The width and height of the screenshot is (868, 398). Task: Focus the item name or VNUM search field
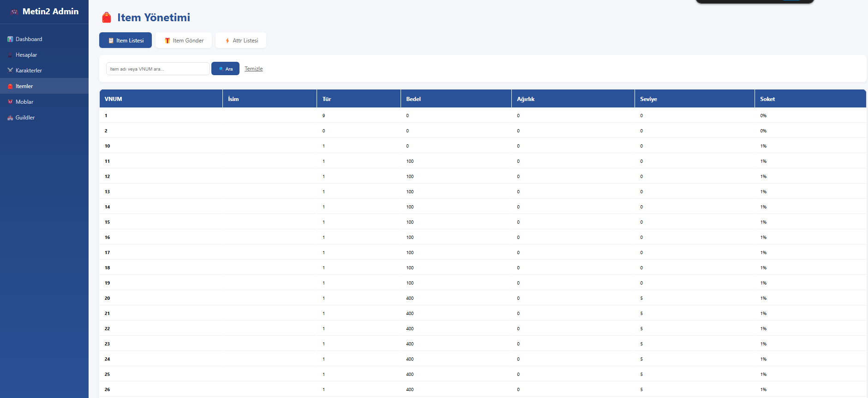point(158,69)
